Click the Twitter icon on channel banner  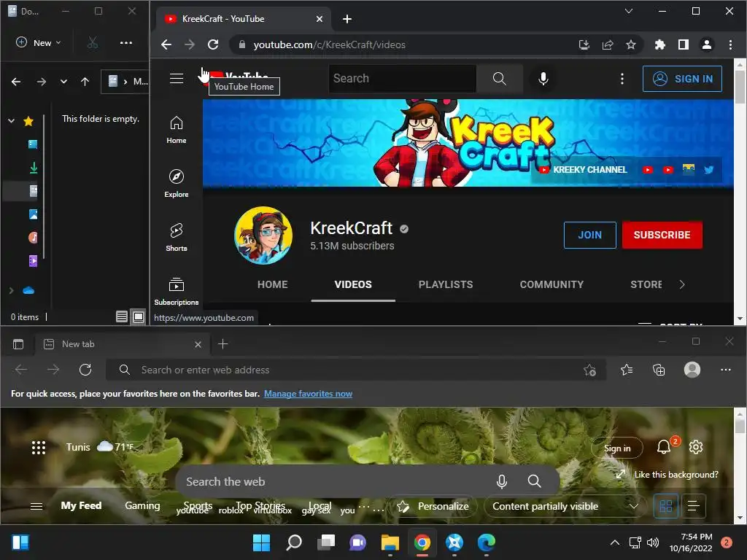click(x=708, y=169)
